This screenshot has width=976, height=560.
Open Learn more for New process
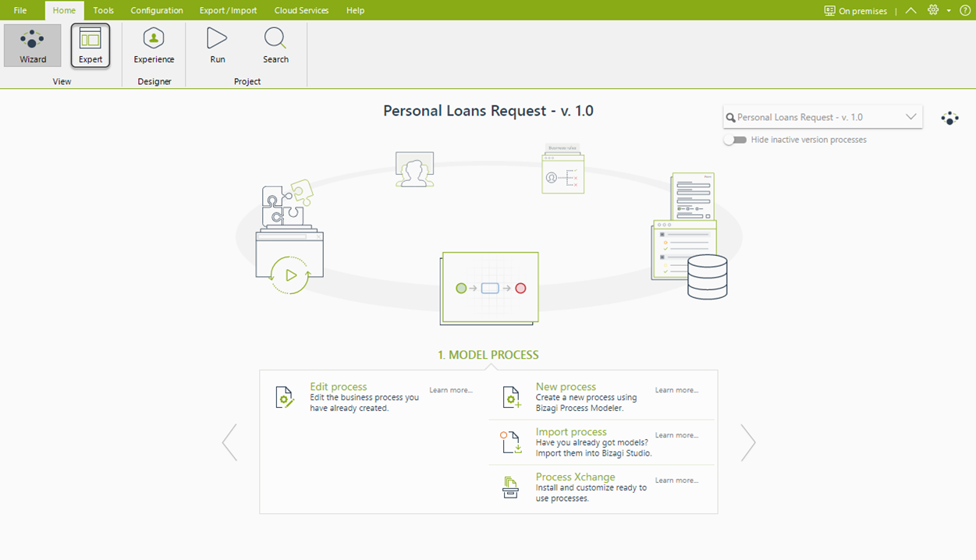[x=676, y=390]
